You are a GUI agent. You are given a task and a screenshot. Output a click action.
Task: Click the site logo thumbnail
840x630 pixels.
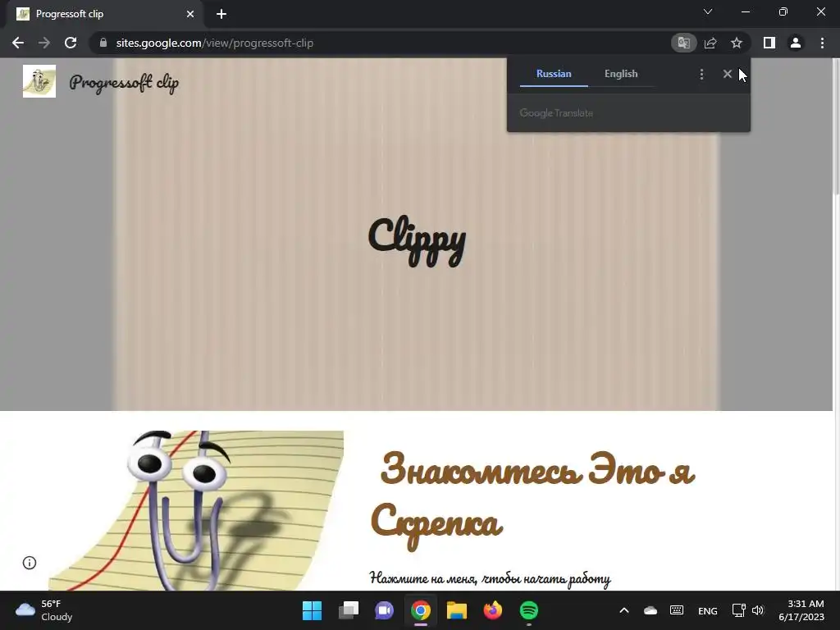click(39, 81)
